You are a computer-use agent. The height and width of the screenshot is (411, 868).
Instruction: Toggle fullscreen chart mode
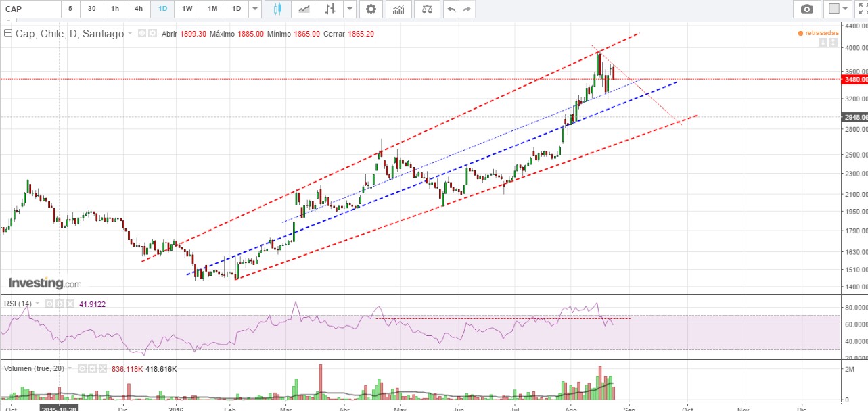click(x=861, y=9)
